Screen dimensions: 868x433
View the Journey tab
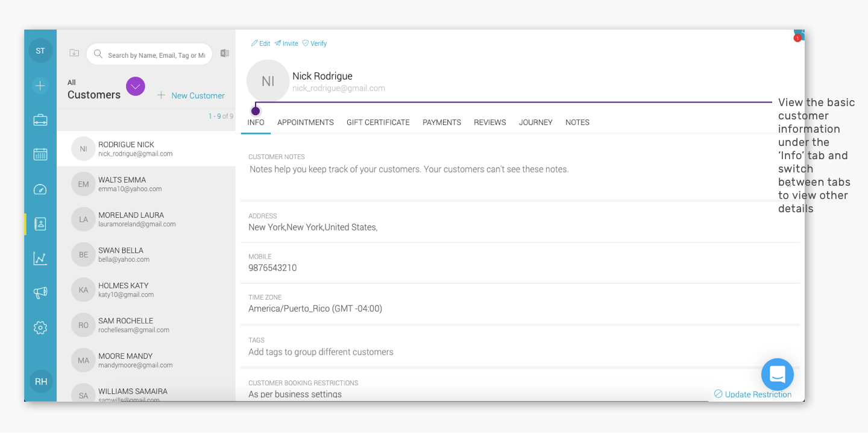[x=536, y=122]
